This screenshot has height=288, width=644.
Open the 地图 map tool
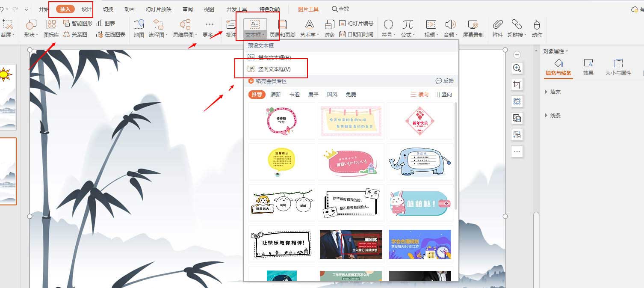coord(139,28)
